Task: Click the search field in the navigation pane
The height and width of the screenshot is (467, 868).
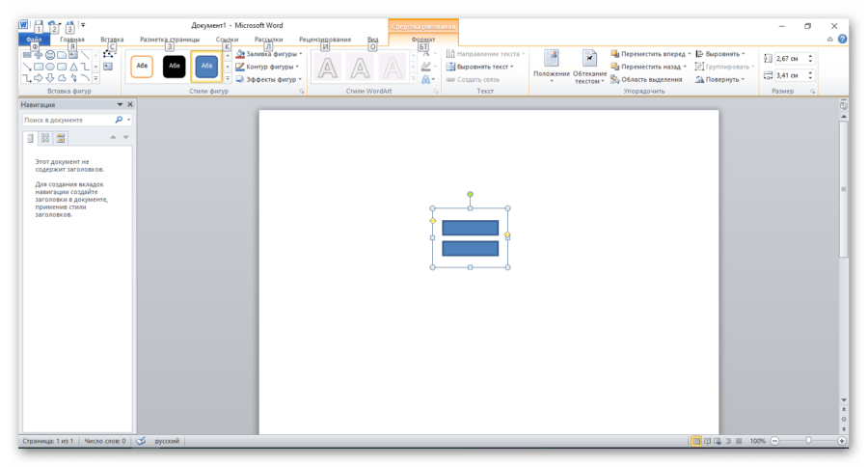Action: [68, 120]
